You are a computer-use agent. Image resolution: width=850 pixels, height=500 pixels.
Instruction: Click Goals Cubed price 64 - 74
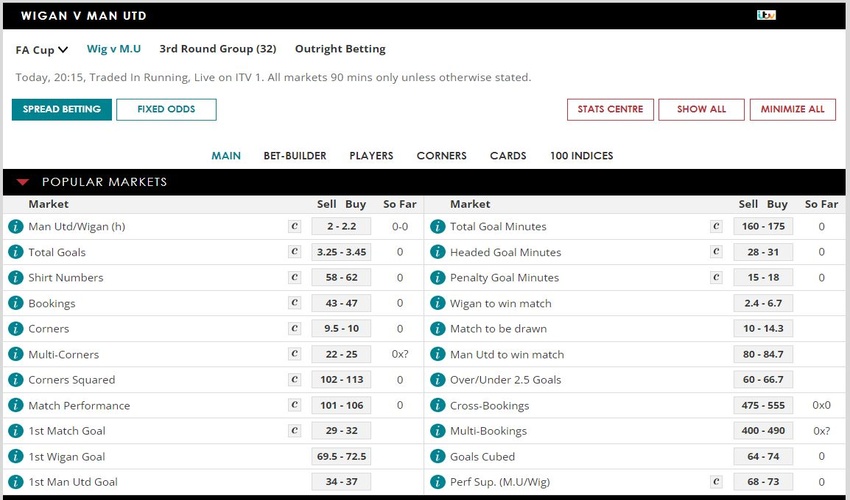point(763,456)
